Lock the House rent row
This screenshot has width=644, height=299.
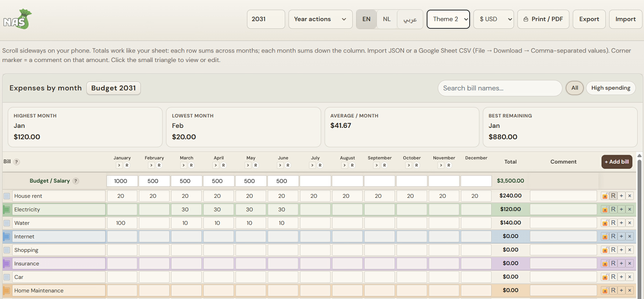click(605, 196)
